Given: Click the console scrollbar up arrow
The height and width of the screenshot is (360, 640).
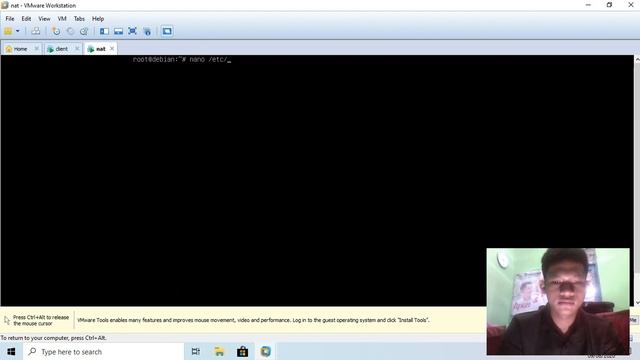Looking at the screenshot, I should point(637,60).
